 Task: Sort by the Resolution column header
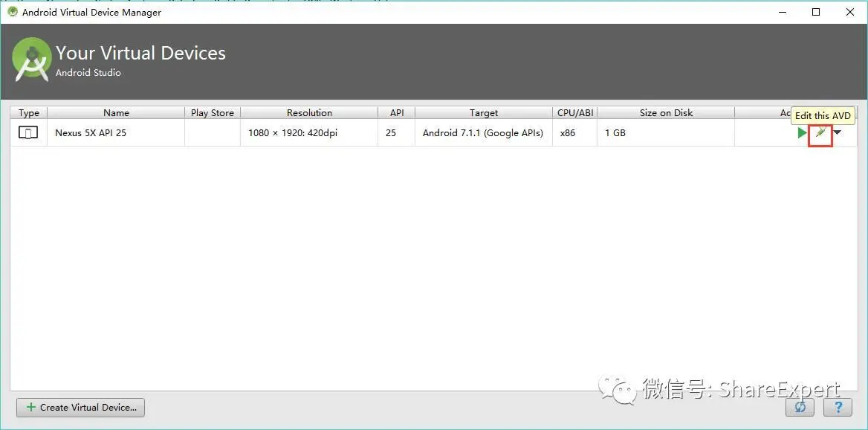(309, 112)
